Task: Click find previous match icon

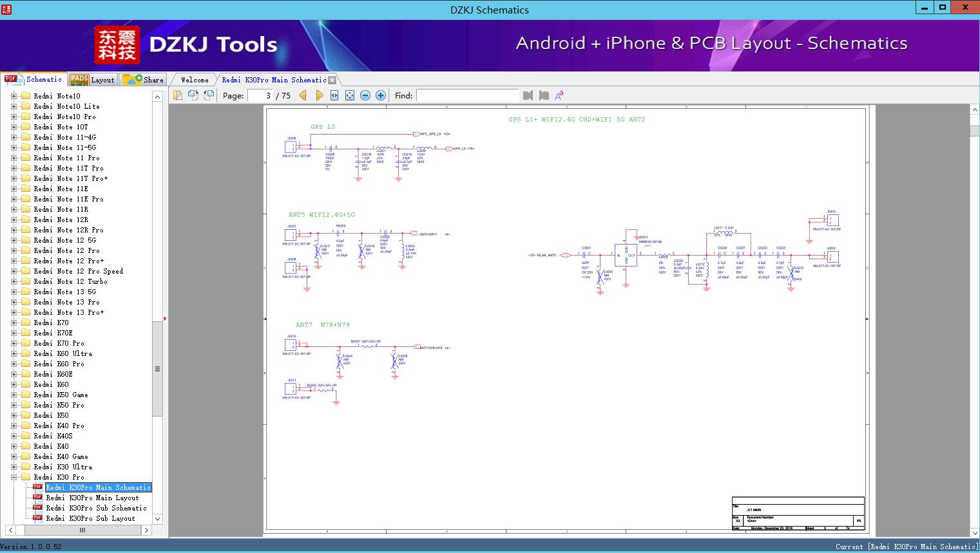Action: click(x=528, y=95)
